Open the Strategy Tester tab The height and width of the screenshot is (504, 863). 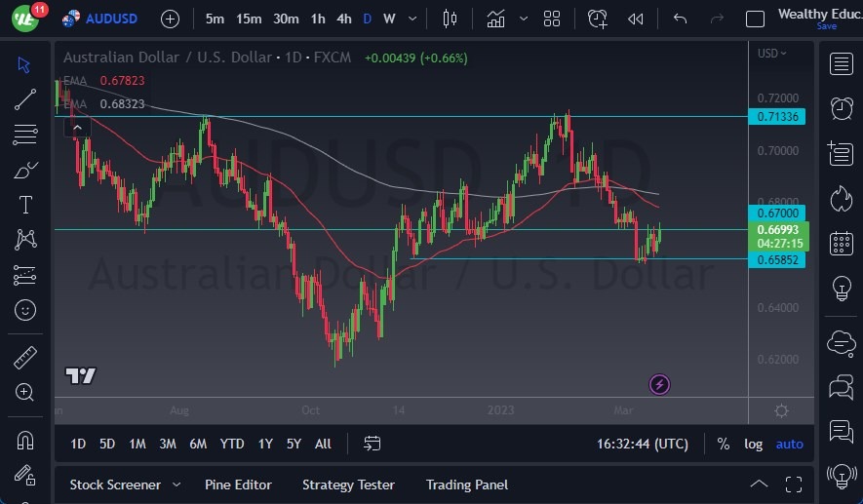[x=348, y=485]
